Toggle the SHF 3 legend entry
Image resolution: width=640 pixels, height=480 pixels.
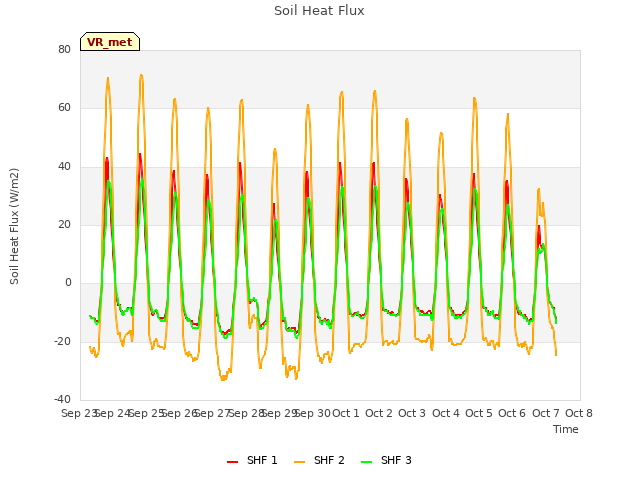pyautogui.click(x=386, y=461)
